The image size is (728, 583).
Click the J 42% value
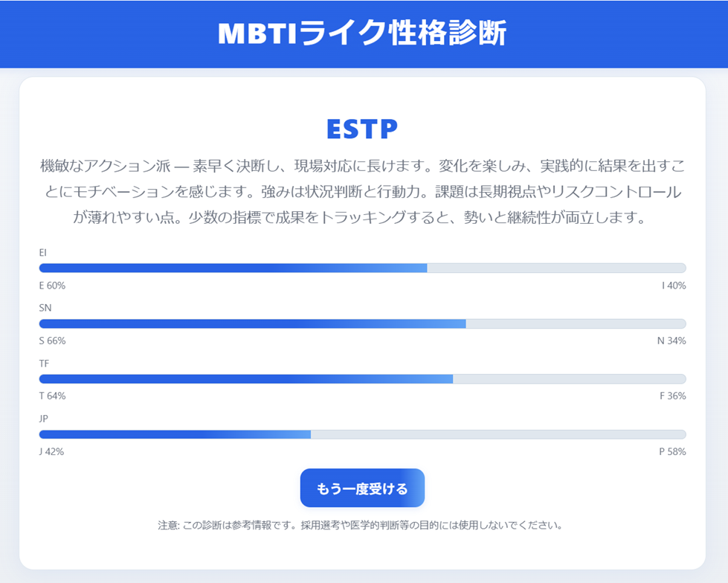pos(51,452)
